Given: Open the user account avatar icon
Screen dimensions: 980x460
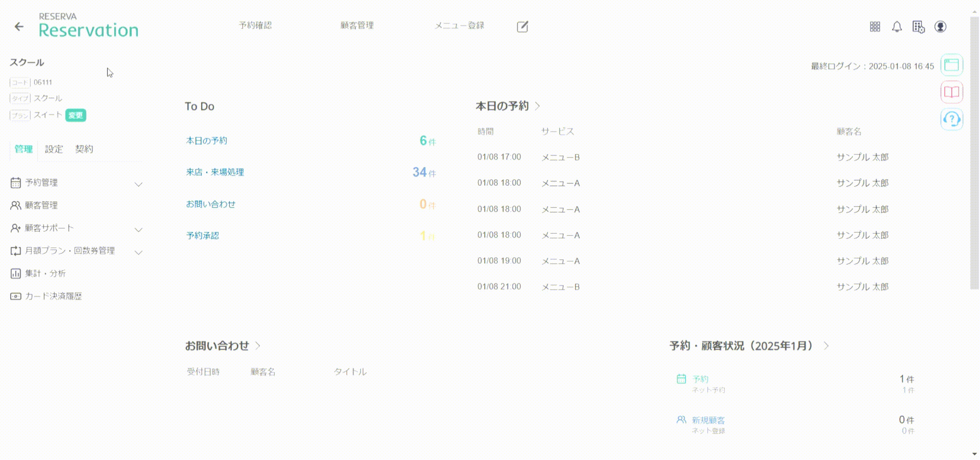Looking at the screenshot, I should tap(940, 27).
